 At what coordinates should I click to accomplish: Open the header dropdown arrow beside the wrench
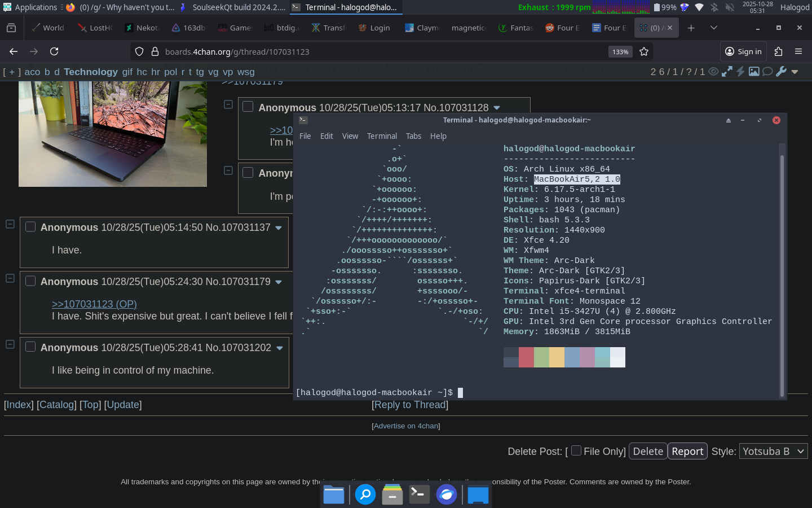[795, 72]
